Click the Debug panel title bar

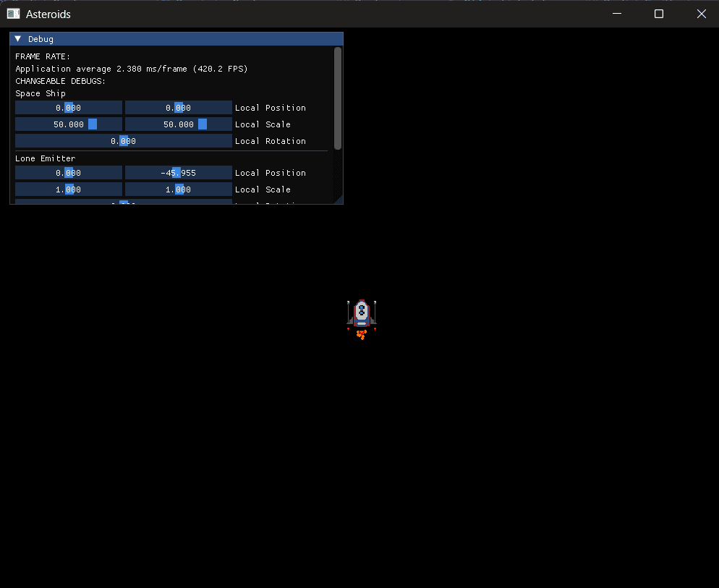coord(176,39)
